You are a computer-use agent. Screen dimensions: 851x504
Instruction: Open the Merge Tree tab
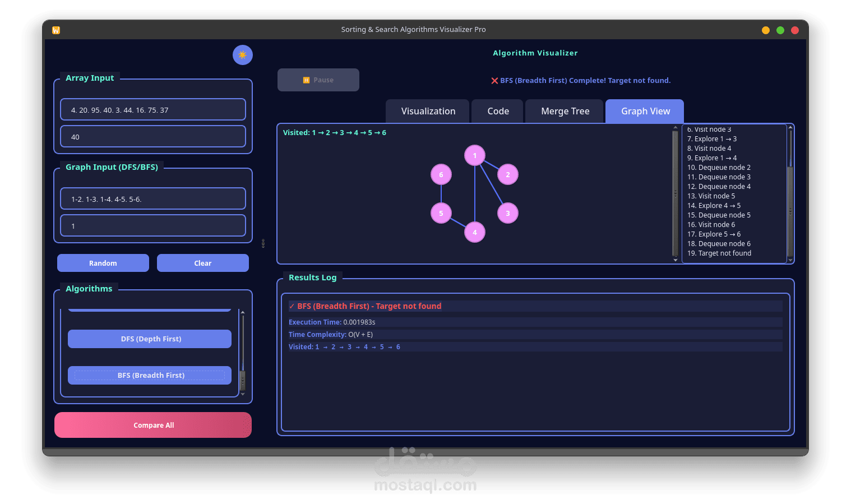565,111
